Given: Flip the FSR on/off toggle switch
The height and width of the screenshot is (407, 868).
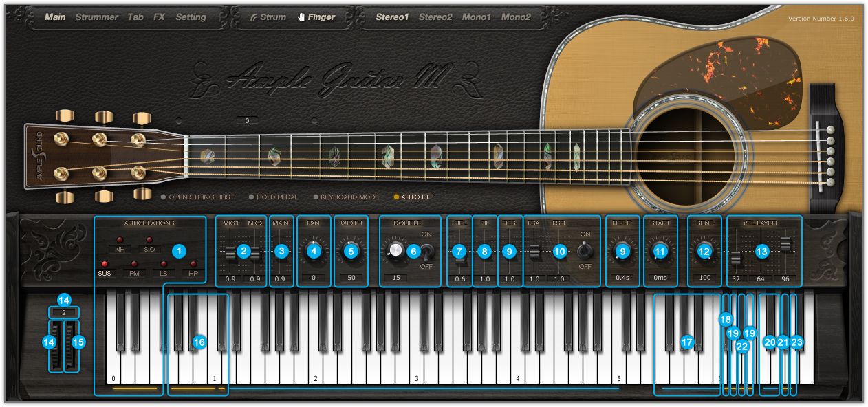Looking at the screenshot, I should point(585,250).
